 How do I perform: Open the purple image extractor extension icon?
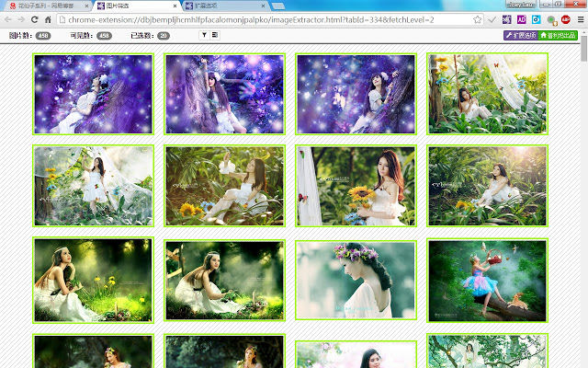(506, 19)
